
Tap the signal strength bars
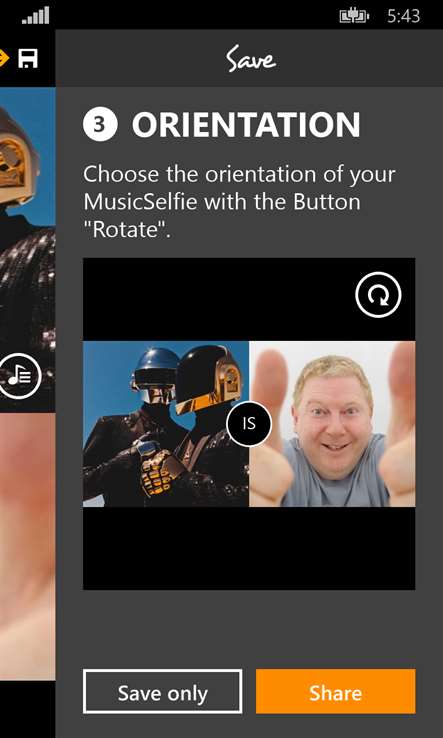(x=36, y=16)
